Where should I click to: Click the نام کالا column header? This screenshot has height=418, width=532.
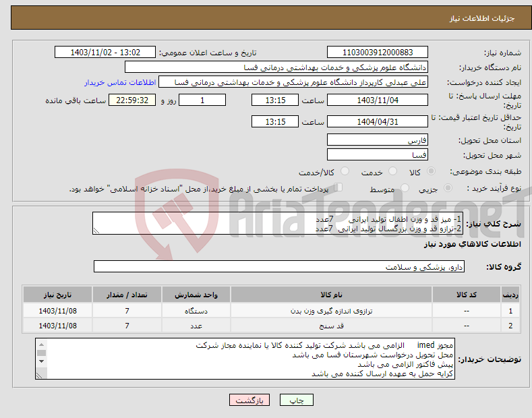(x=331, y=295)
